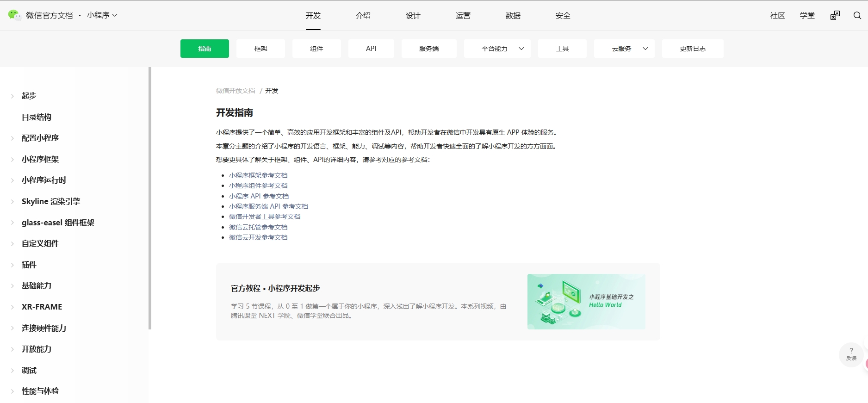Click the sidebar vertical scrollbar
This screenshot has height=403, width=868.
tap(150, 198)
